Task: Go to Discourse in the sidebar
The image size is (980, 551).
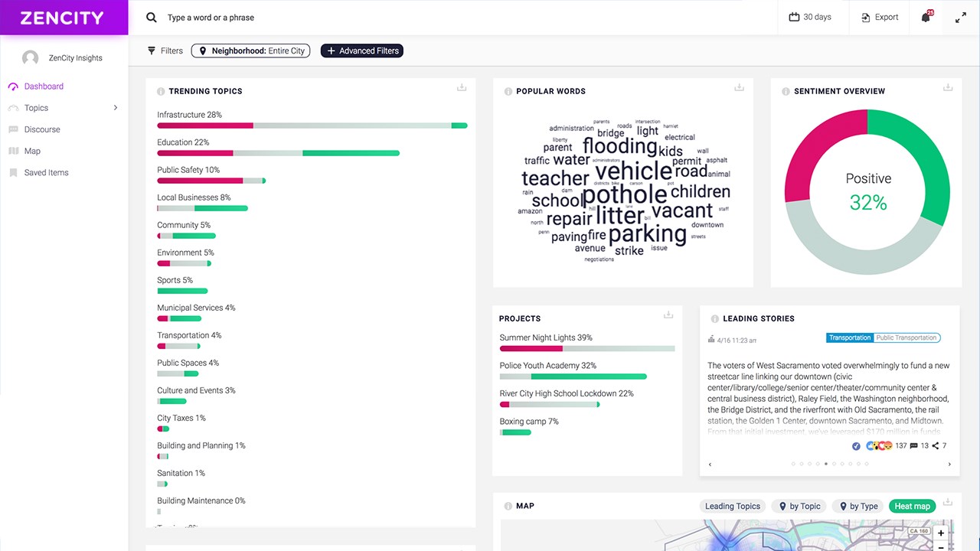Action: coord(41,129)
